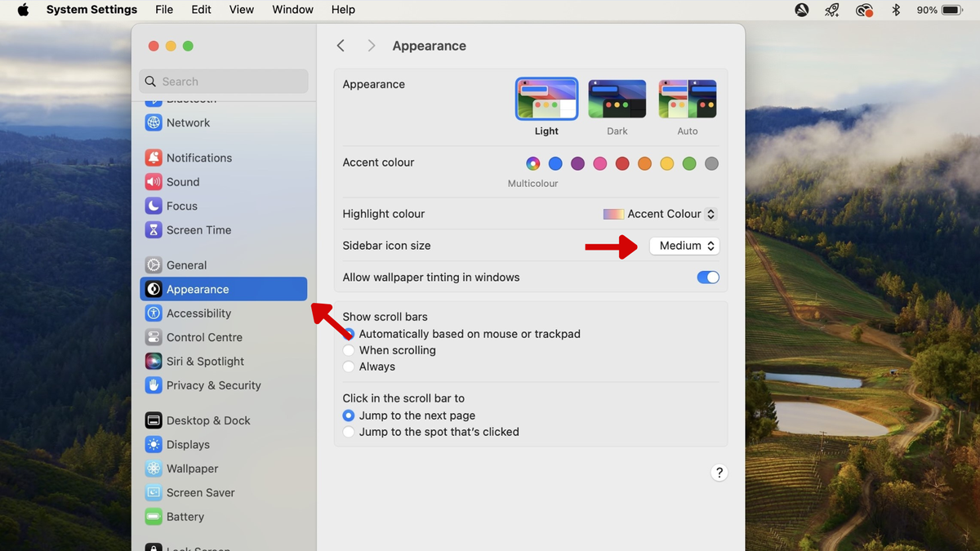This screenshot has width=980, height=551.
Task: Open Screen Time settings
Action: point(198,230)
